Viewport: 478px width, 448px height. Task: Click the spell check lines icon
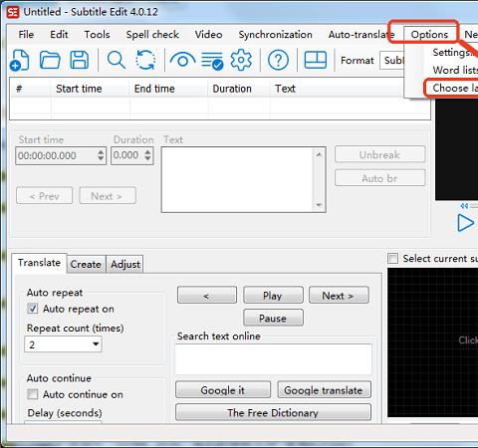click(212, 61)
